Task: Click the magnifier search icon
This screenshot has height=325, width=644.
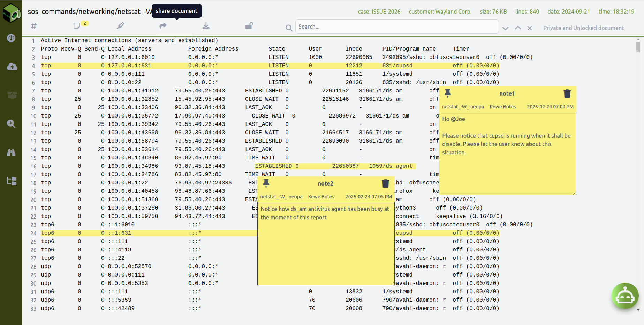Action: (x=289, y=28)
